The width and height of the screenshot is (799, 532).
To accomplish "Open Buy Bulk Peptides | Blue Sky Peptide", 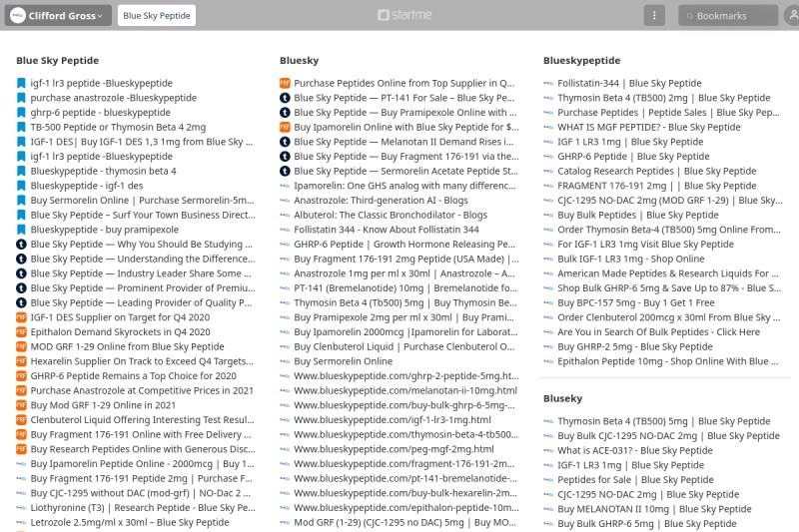I will click(638, 216).
